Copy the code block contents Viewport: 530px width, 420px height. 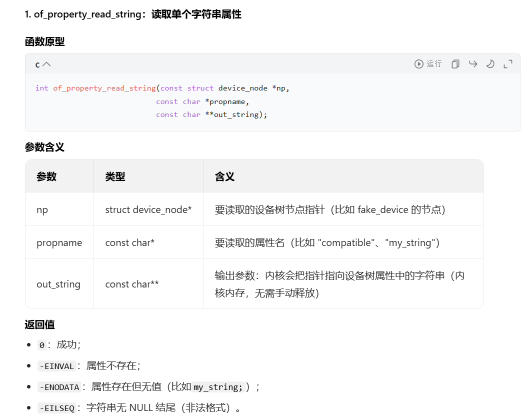click(455, 64)
